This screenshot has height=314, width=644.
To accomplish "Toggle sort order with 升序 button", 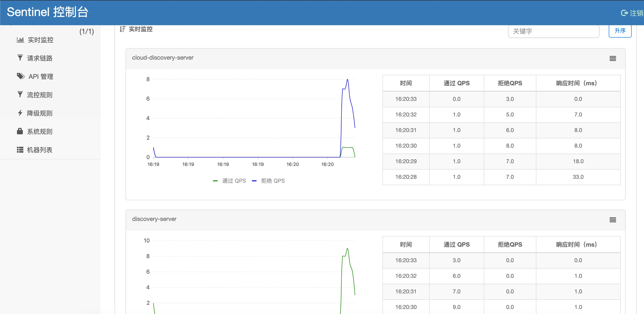I will (x=620, y=31).
